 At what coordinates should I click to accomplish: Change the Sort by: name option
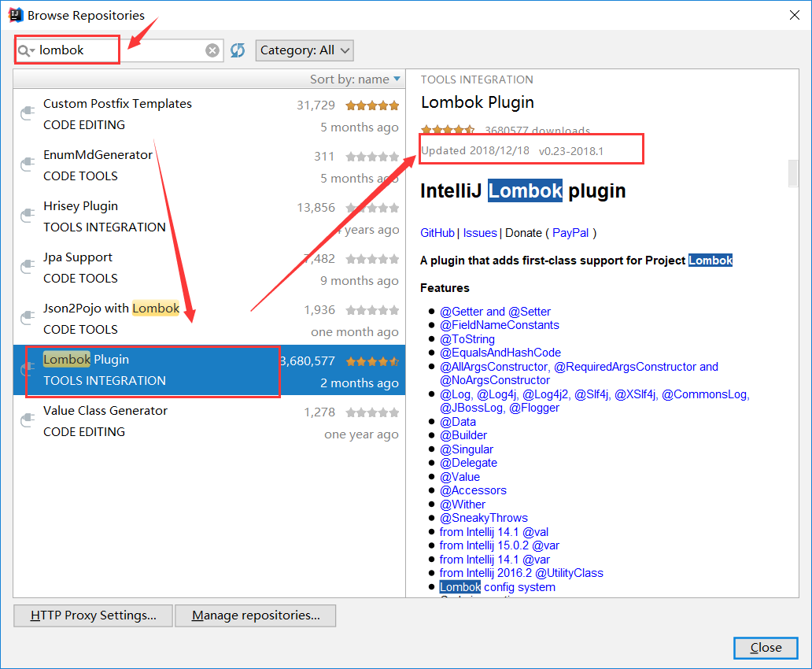pos(356,79)
